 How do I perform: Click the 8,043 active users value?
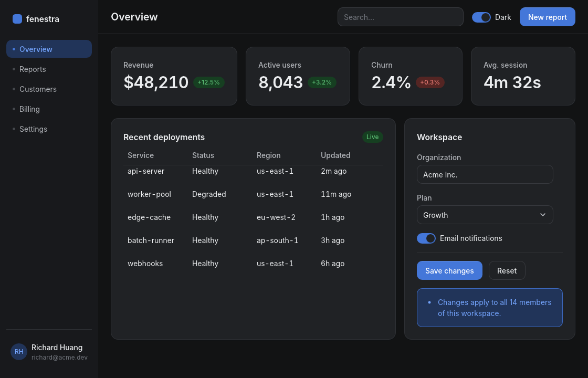coord(280,82)
